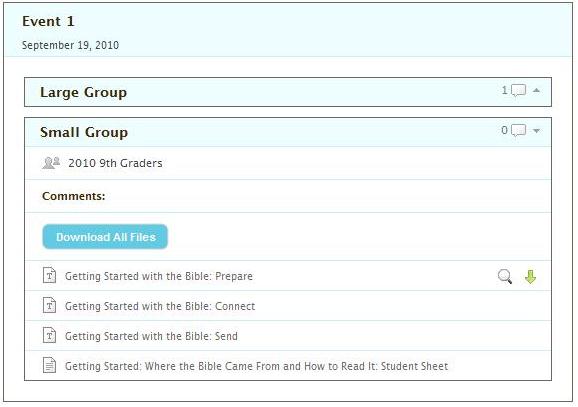Screen dimensions: 578x407
Task: Click the document icon for Bible: Connect
Action: tap(49, 305)
